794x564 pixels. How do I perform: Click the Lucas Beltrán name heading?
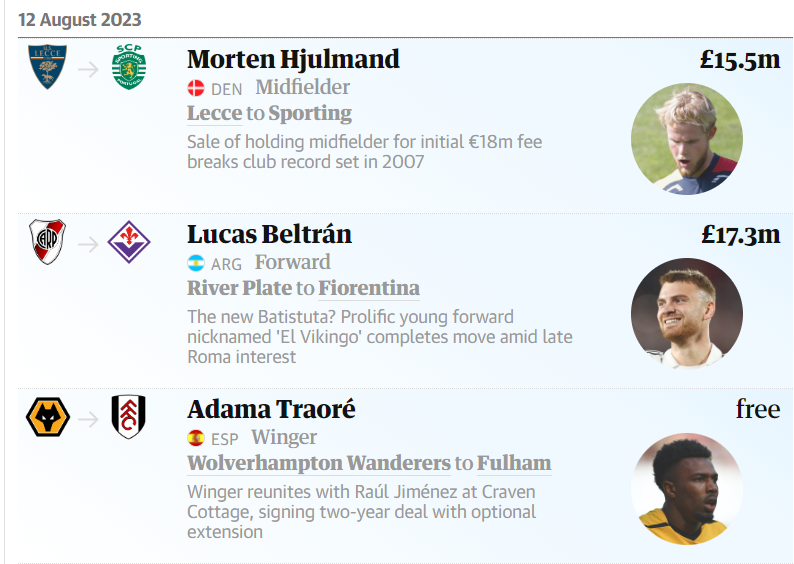[x=269, y=234]
